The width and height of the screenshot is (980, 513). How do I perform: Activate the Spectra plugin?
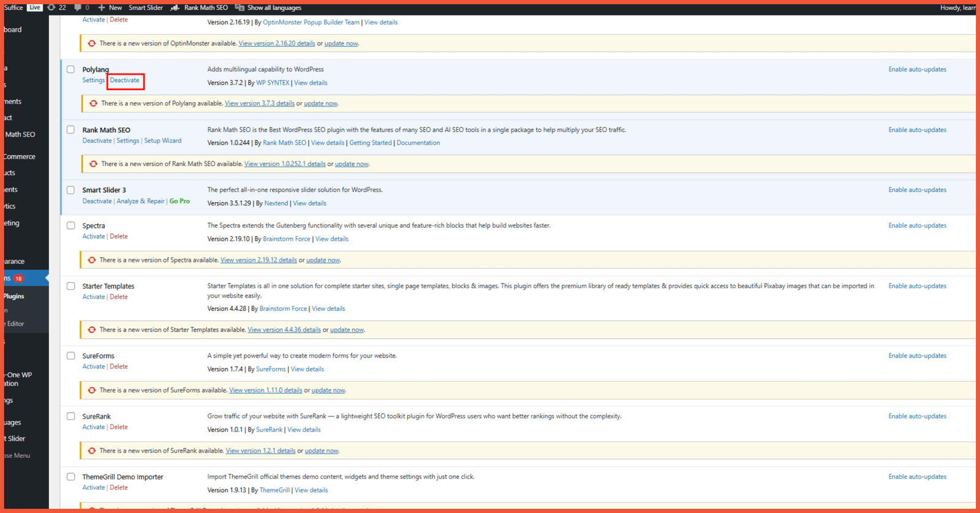pos(94,236)
